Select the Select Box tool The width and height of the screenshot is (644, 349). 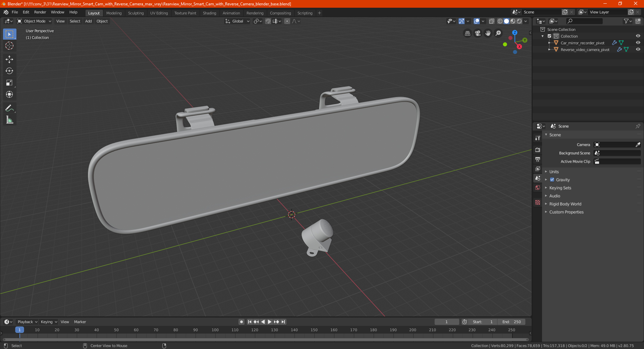pos(9,34)
